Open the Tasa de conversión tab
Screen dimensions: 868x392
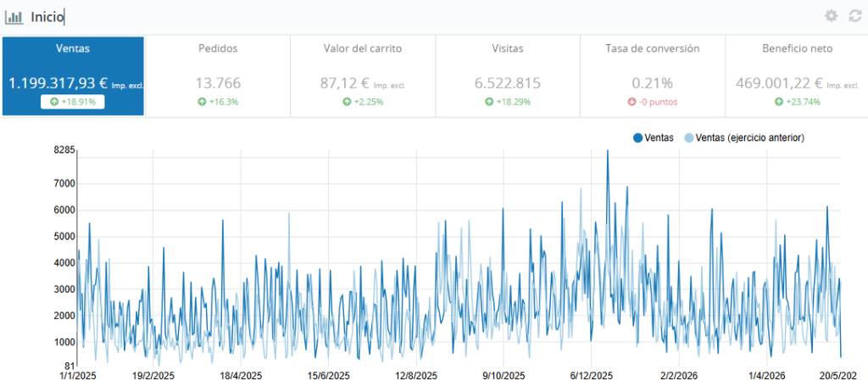[653, 76]
